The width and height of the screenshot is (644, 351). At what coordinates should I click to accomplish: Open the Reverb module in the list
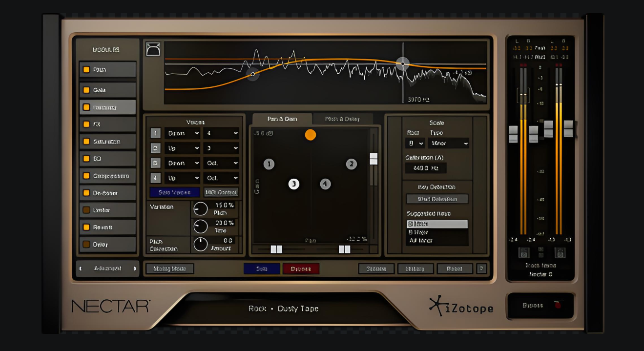[108, 227]
